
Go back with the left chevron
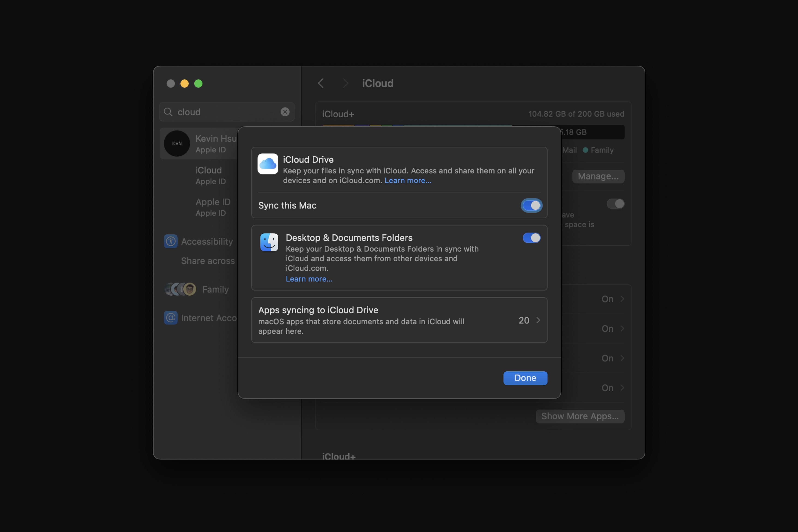[x=321, y=83]
